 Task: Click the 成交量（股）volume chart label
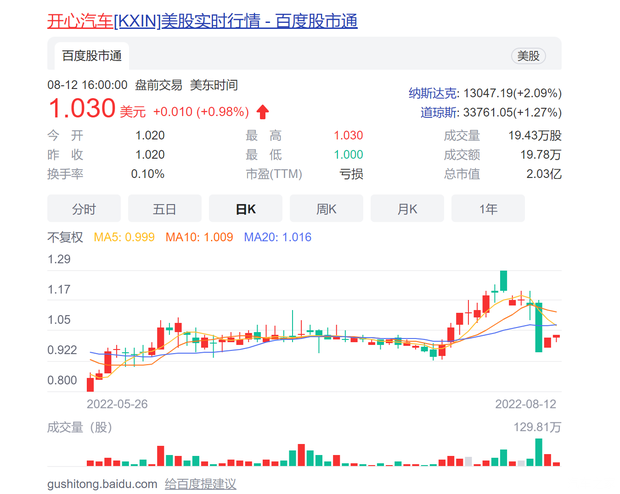79,427
